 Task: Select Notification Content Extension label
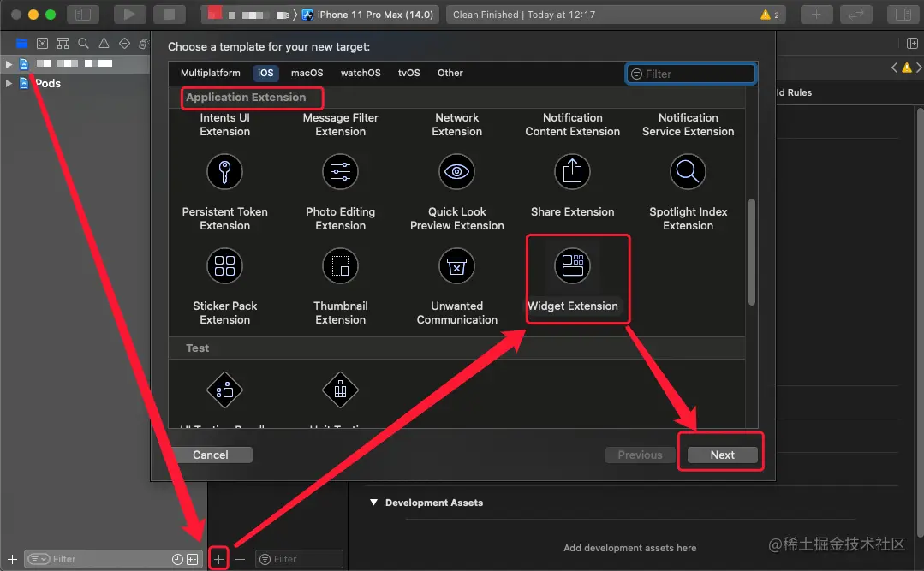(x=572, y=124)
